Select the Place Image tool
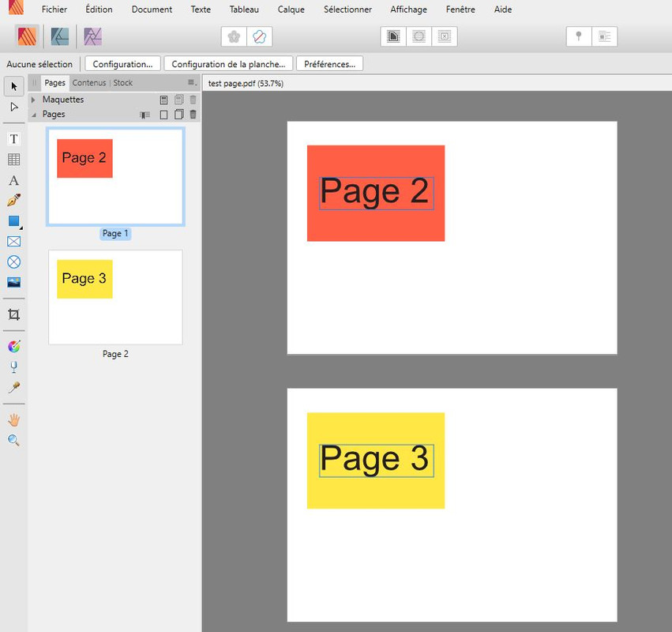Image resolution: width=672 pixels, height=632 pixels. 13,282
